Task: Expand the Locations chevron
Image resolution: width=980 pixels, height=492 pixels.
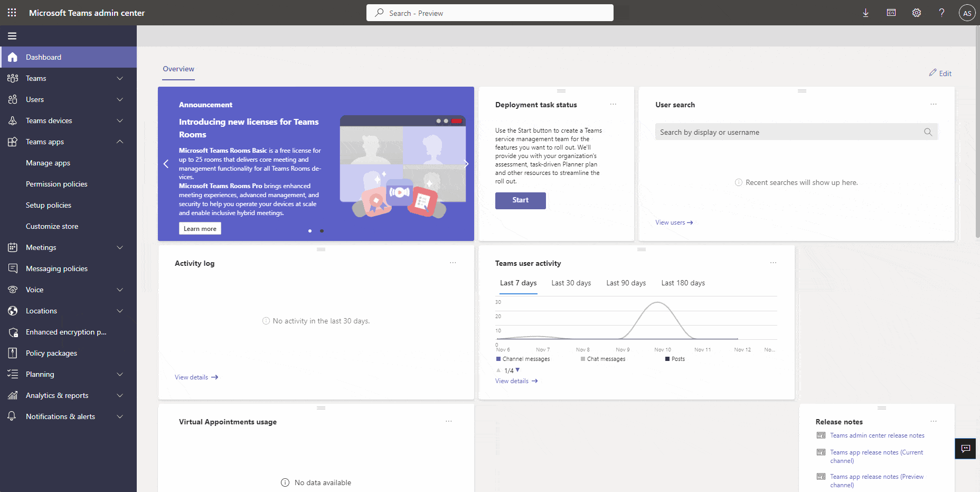Action: tap(120, 311)
